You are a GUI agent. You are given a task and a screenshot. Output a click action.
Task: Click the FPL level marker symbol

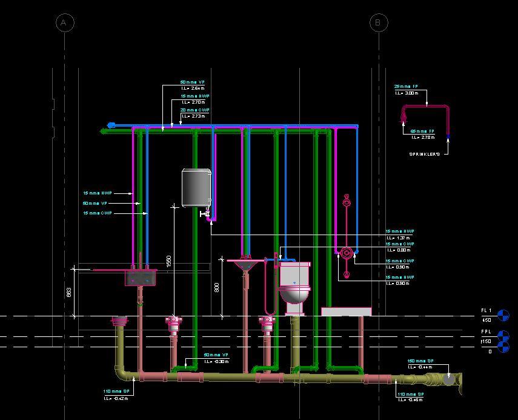pos(503,336)
